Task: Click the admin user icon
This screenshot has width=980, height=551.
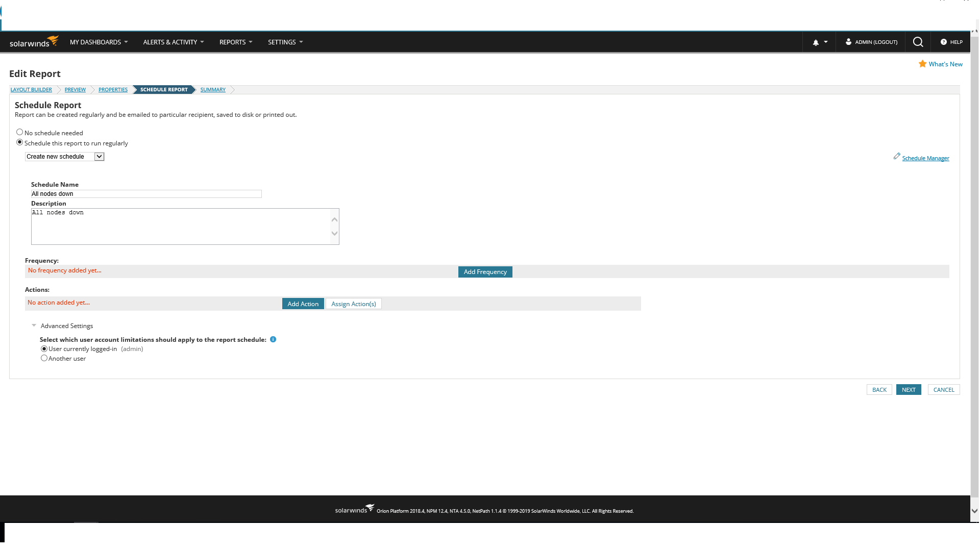Action: tap(848, 42)
